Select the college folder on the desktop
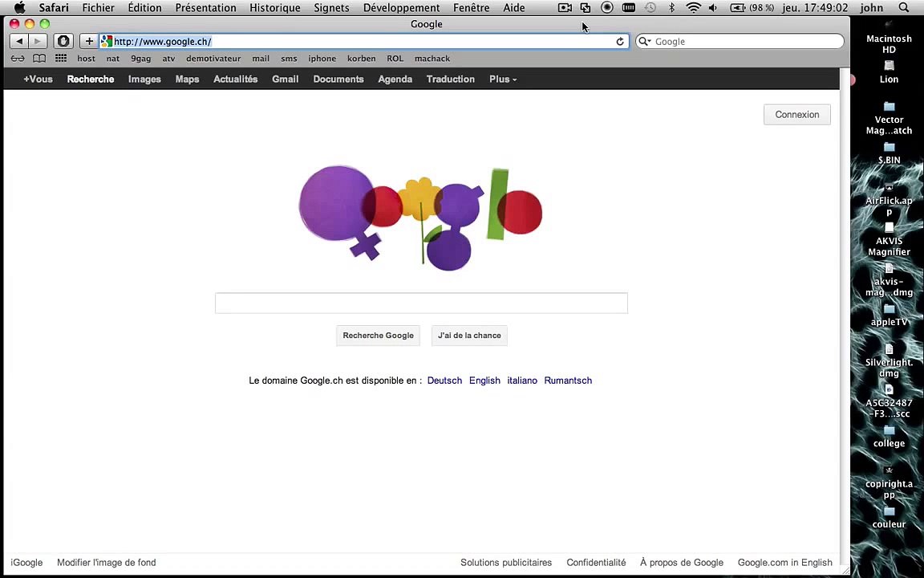The image size is (924, 578). tap(890, 437)
